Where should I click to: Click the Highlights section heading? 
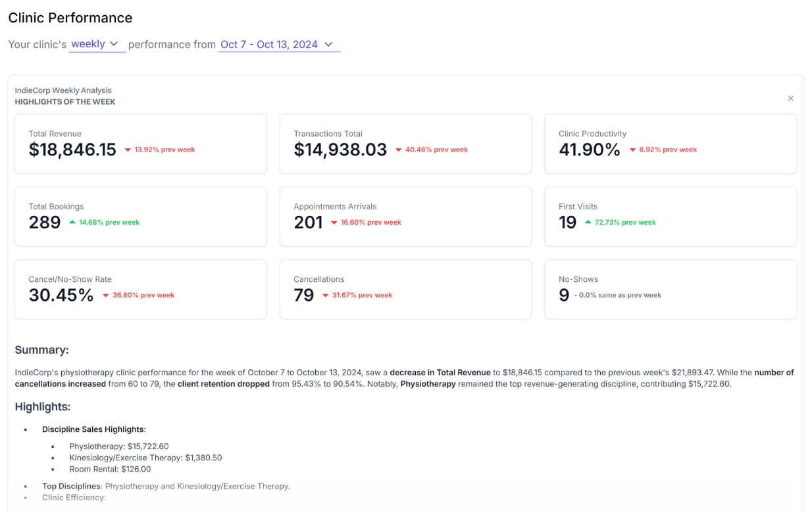point(42,407)
